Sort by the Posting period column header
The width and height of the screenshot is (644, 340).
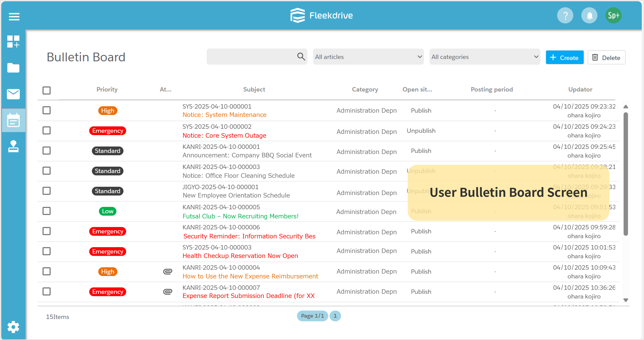coord(492,89)
